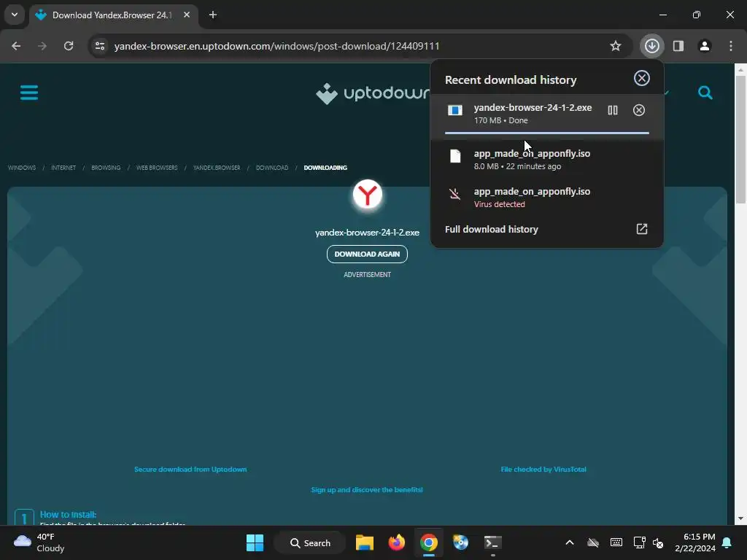The width and height of the screenshot is (747, 560).
Task: Select the Download Yandex.Browser tab
Action: (115, 15)
